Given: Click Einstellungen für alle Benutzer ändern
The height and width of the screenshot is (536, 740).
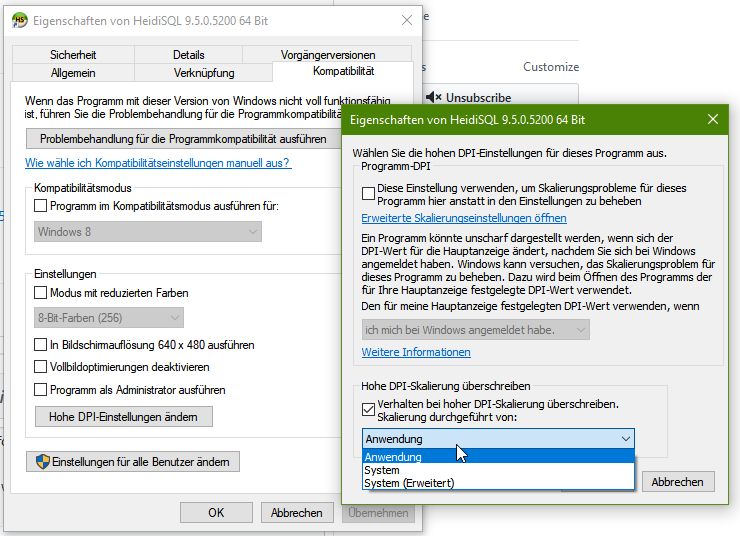Looking at the screenshot, I should (133, 461).
